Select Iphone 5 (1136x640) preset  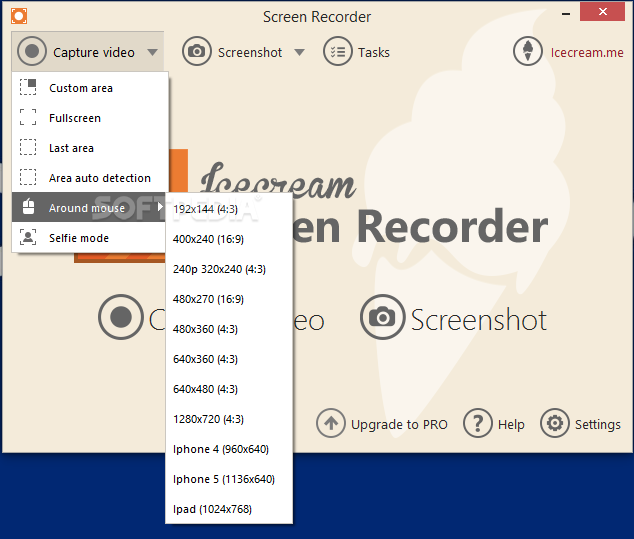click(x=229, y=479)
